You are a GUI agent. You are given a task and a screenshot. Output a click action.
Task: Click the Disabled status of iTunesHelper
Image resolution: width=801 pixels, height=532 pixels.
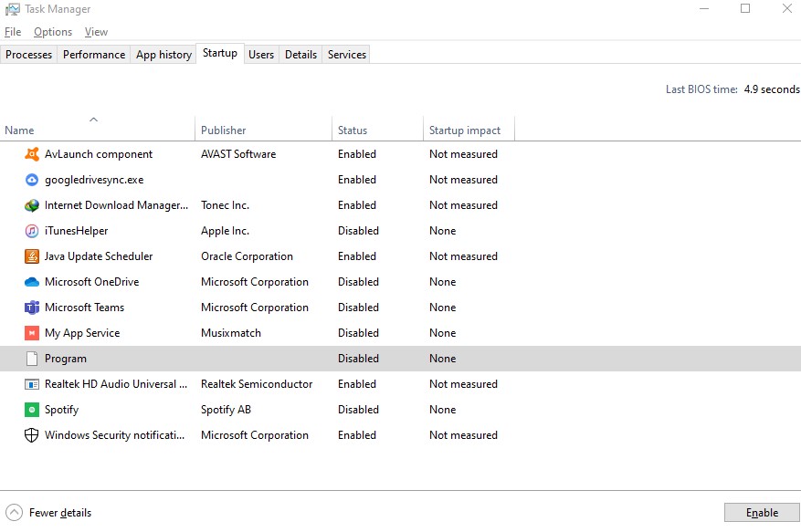pos(359,231)
